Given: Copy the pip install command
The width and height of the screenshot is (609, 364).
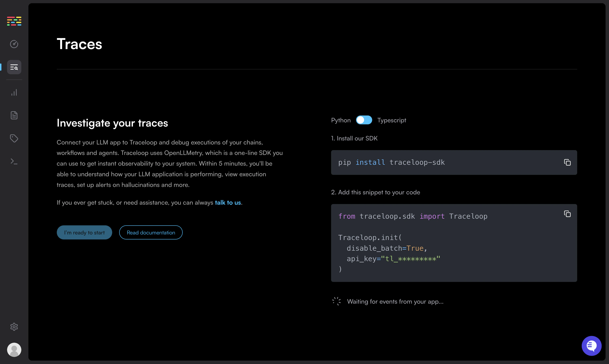Looking at the screenshot, I should [567, 162].
